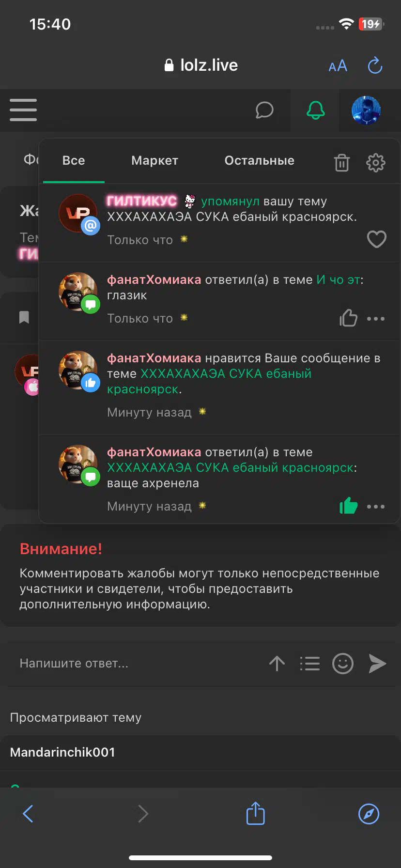Switch to the Маркет tab
Image resolution: width=401 pixels, height=868 pixels.
pyautogui.click(x=155, y=160)
